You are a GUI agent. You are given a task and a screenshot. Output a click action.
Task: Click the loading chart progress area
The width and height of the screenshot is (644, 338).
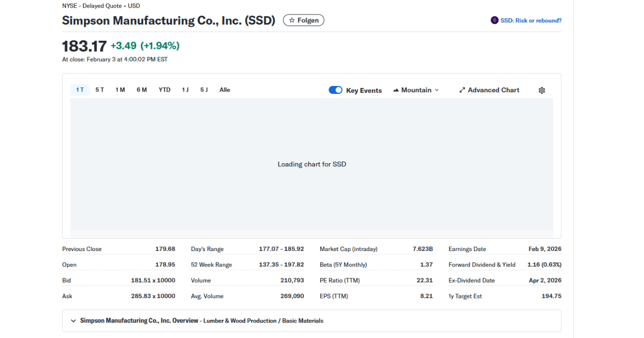tap(311, 164)
